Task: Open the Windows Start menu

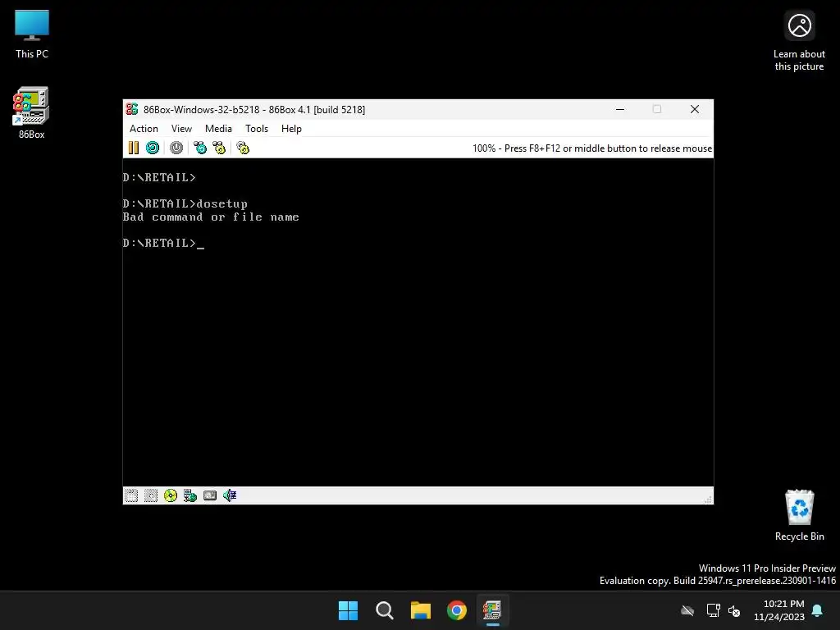Action: (348, 610)
